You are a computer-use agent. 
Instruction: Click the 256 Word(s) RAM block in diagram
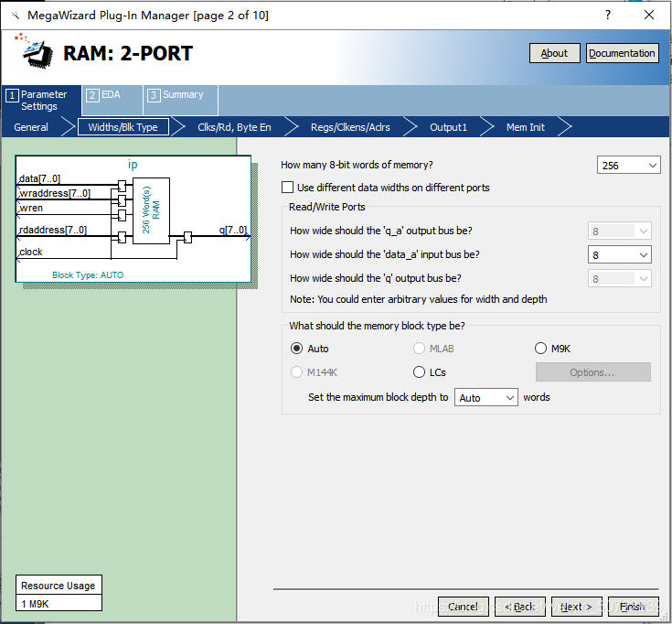[x=151, y=210]
